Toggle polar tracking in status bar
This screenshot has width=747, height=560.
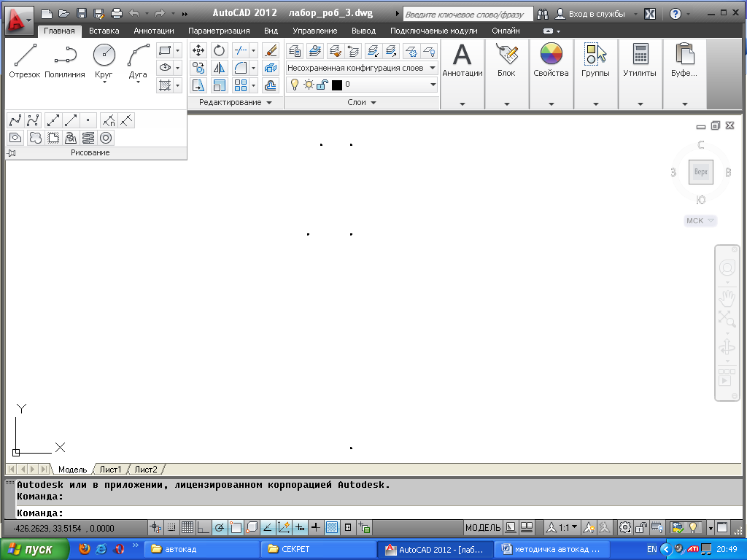pyautogui.click(x=220, y=527)
